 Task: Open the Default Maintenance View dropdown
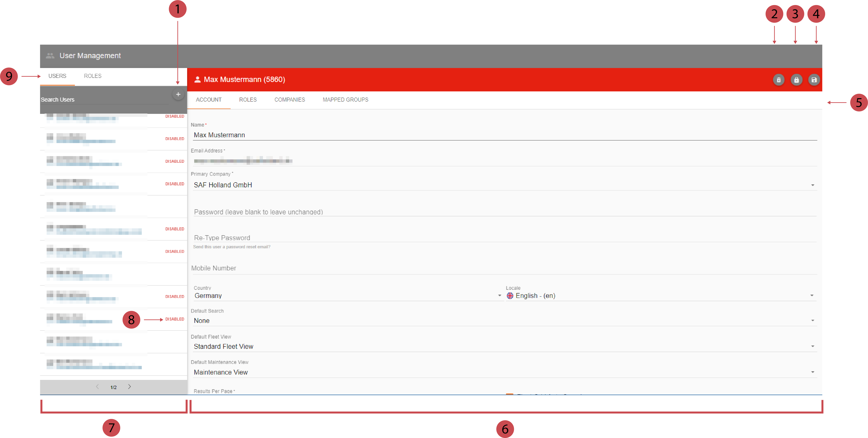pos(812,372)
